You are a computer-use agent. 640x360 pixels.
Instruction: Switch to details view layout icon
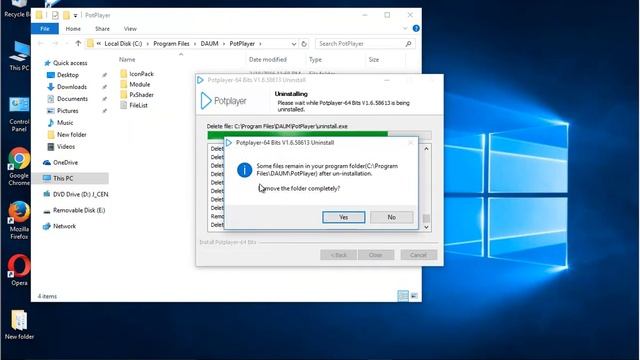[403, 296]
